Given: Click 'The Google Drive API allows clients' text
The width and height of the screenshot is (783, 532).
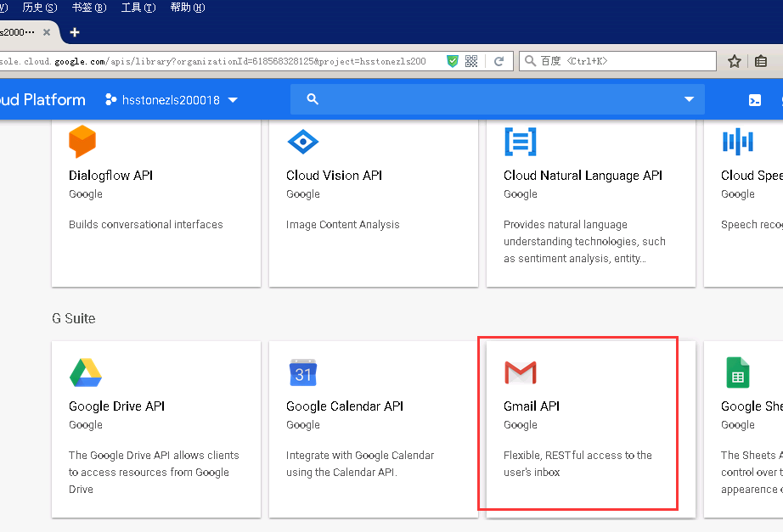Looking at the screenshot, I should (154, 472).
